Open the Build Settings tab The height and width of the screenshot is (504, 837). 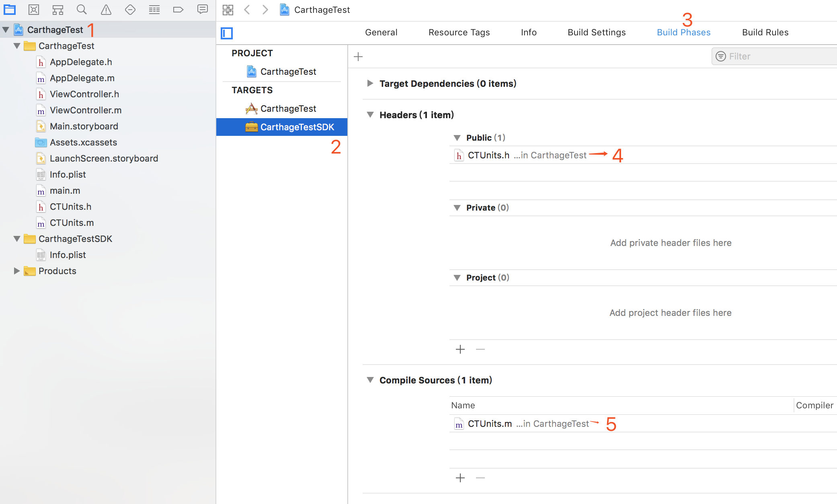(x=597, y=33)
